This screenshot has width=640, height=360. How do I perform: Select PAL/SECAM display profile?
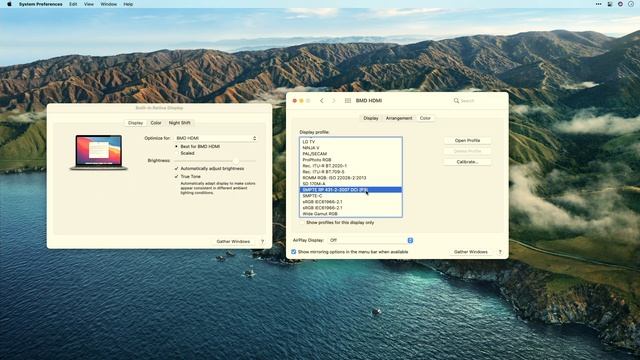click(351, 154)
